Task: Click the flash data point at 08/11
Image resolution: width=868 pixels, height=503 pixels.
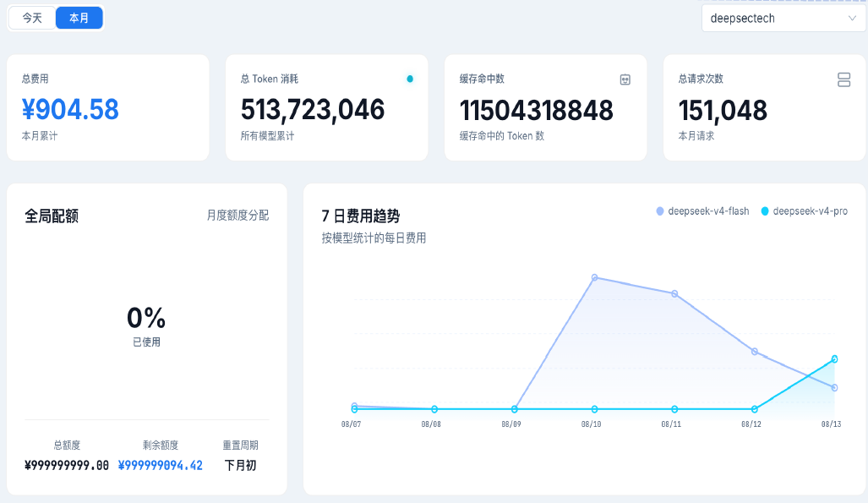Action: click(x=674, y=294)
